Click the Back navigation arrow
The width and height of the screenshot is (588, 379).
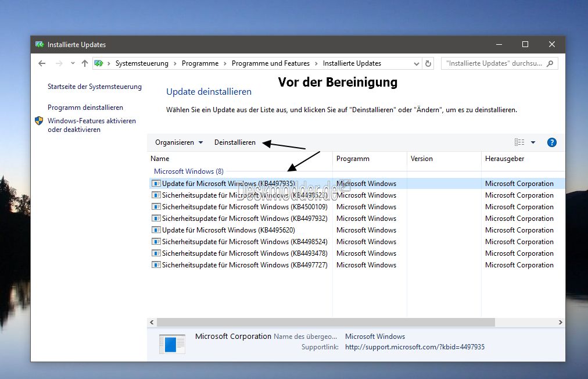(42, 63)
